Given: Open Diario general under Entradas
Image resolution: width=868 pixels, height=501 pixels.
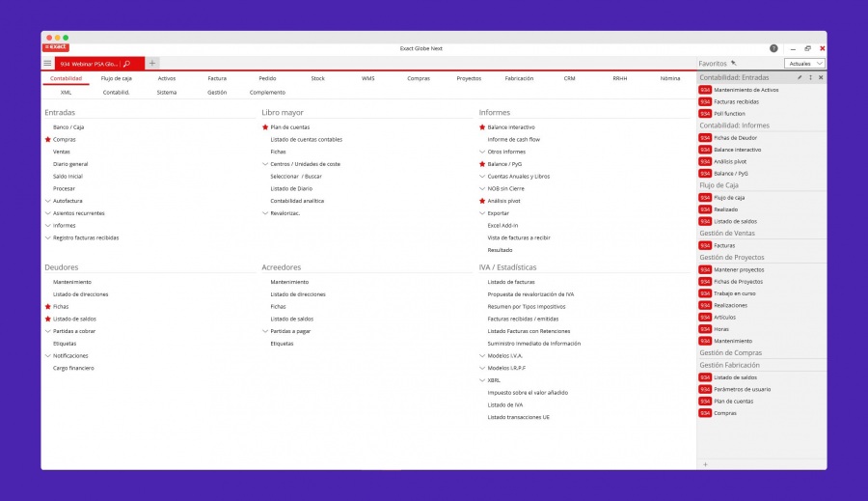Looking at the screenshot, I should (70, 164).
